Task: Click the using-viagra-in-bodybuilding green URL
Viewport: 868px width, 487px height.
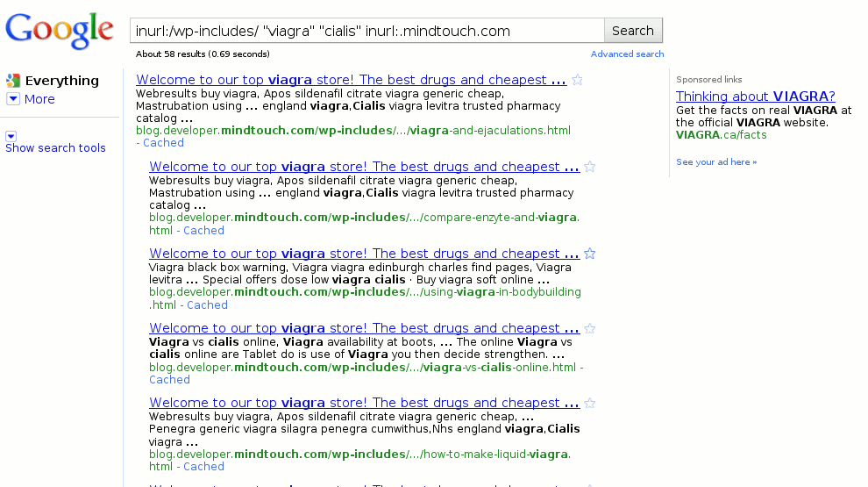Action: (365, 298)
